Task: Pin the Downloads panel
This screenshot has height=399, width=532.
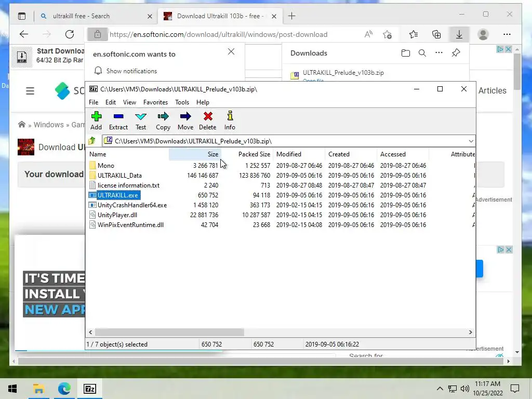Action: tap(456, 52)
